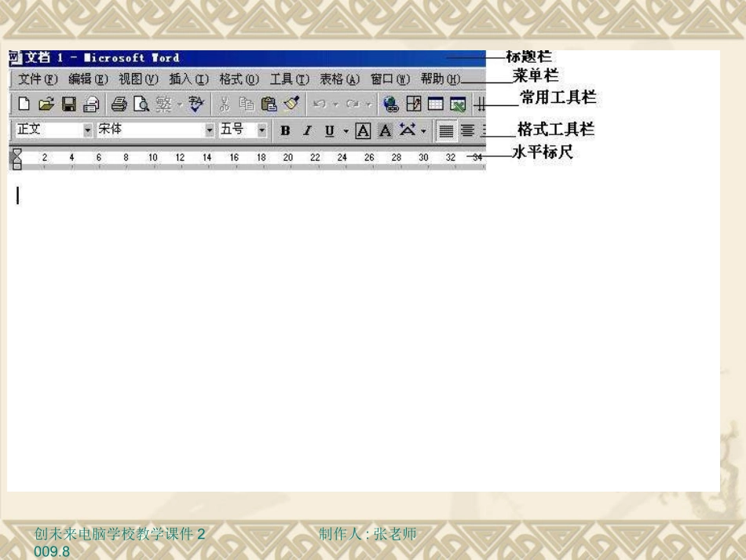Select the Format Painter brush icon

[x=291, y=104]
